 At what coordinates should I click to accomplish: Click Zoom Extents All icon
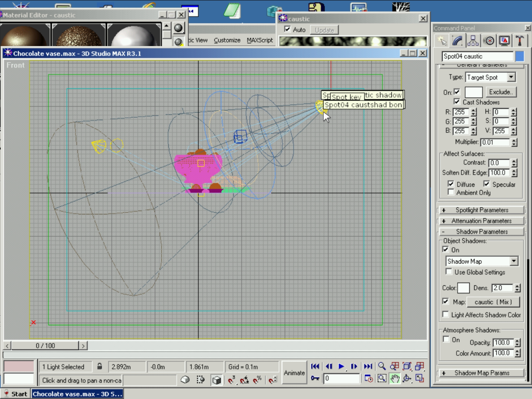coord(420,366)
